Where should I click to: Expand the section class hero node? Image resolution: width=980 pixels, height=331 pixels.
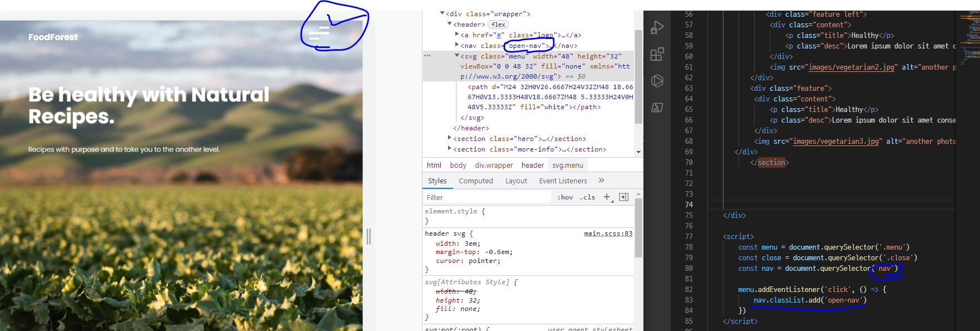pyautogui.click(x=450, y=138)
